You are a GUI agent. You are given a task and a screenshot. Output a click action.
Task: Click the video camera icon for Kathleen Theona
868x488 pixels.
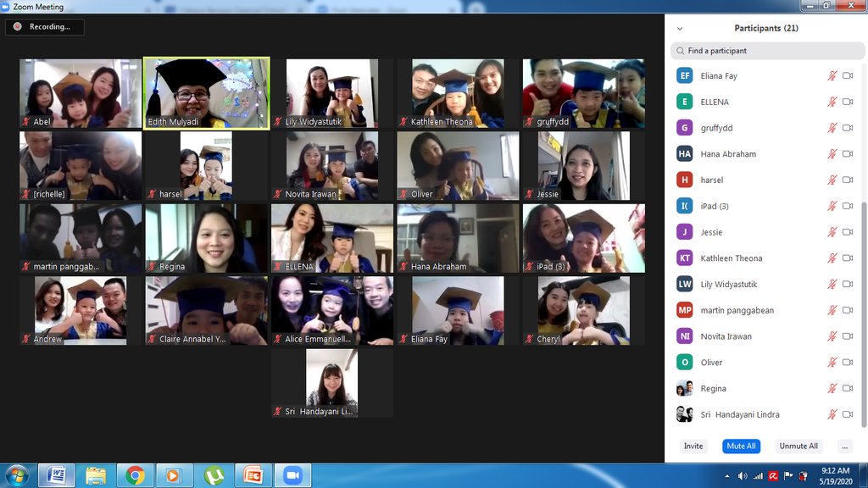pos(847,258)
